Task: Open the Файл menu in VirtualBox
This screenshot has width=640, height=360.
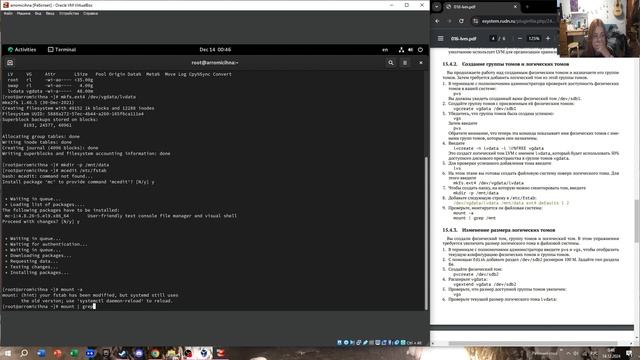Action: click(8, 13)
